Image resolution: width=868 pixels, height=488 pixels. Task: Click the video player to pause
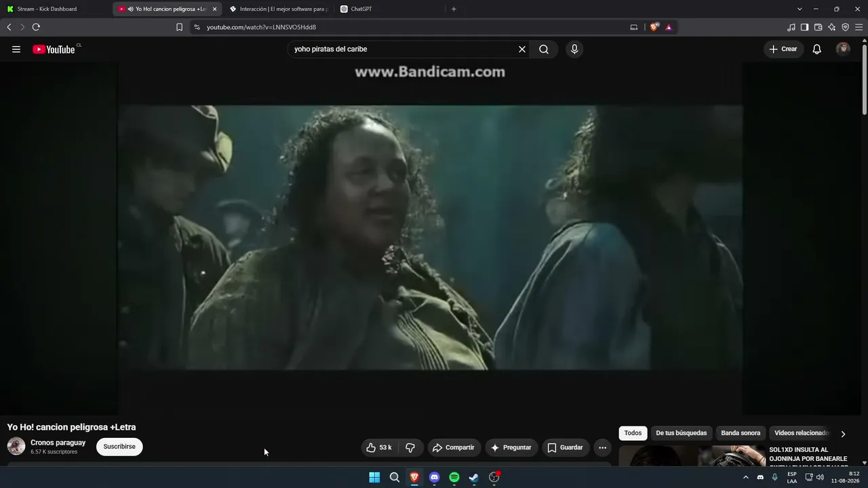(431, 237)
